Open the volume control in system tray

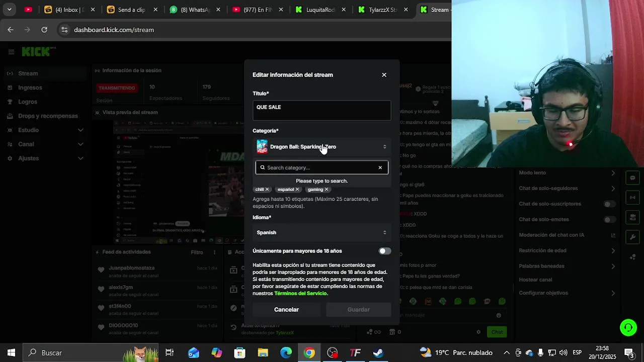563,353
